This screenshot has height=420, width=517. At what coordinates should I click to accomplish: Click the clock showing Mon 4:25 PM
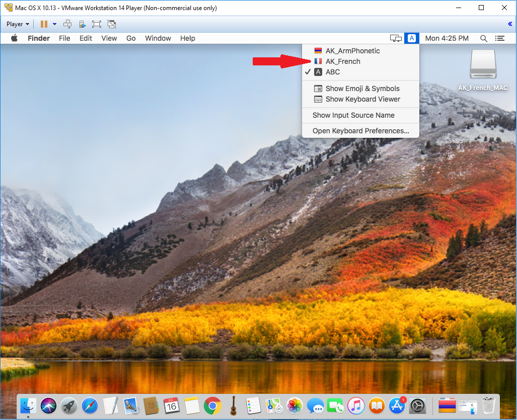coord(447,38)
